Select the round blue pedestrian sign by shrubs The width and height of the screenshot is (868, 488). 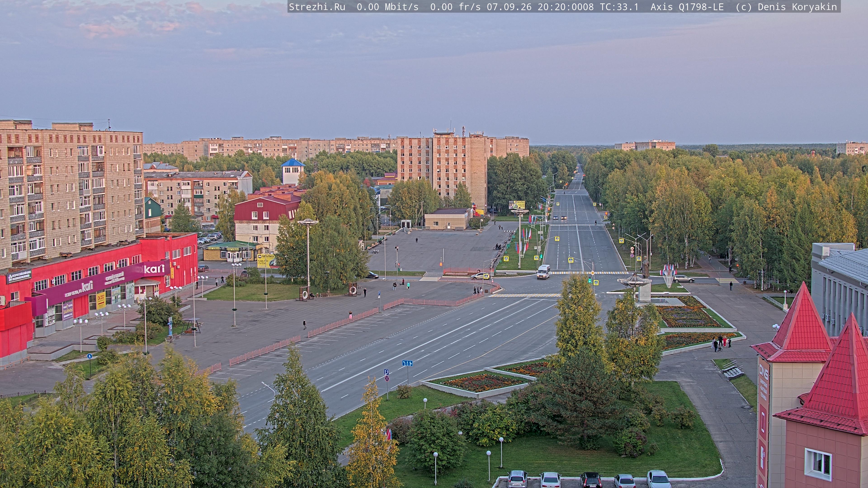(89, 356)
